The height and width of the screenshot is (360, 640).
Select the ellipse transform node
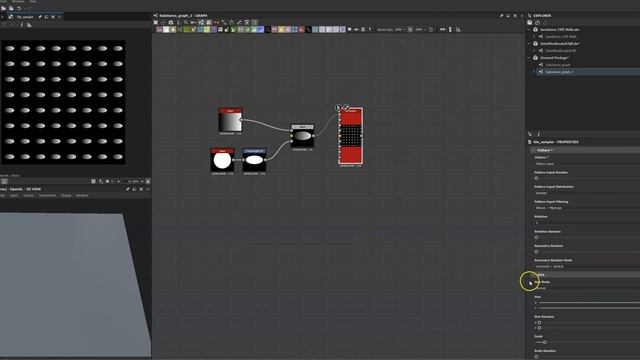[x=254, y=161]
